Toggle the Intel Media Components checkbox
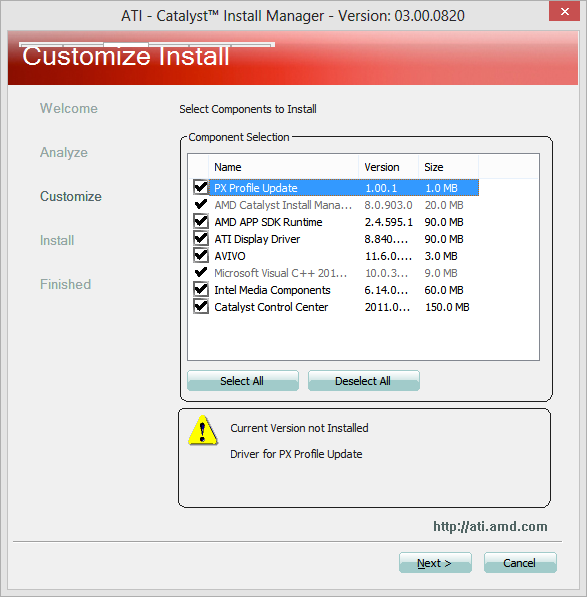This screenshot has height=597, width=587. tap(201, 290)
